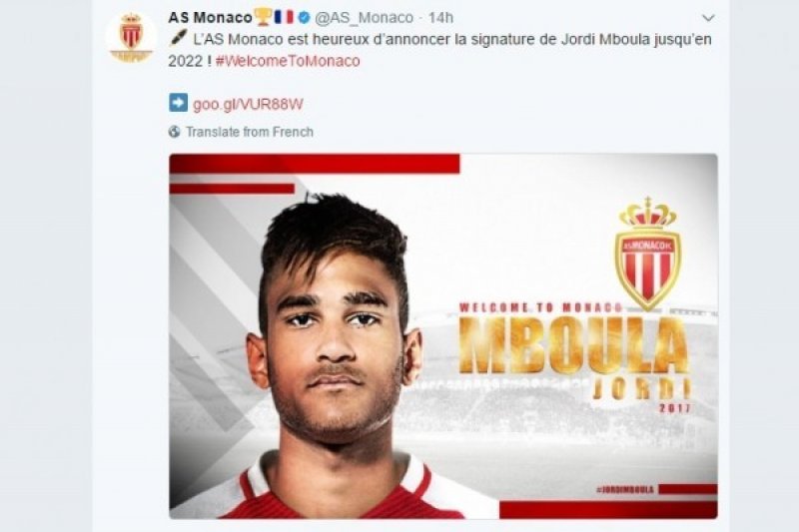Click the AS Monaco display name
The width and height of the screenshot is (799, 532).
pos(210,18)
